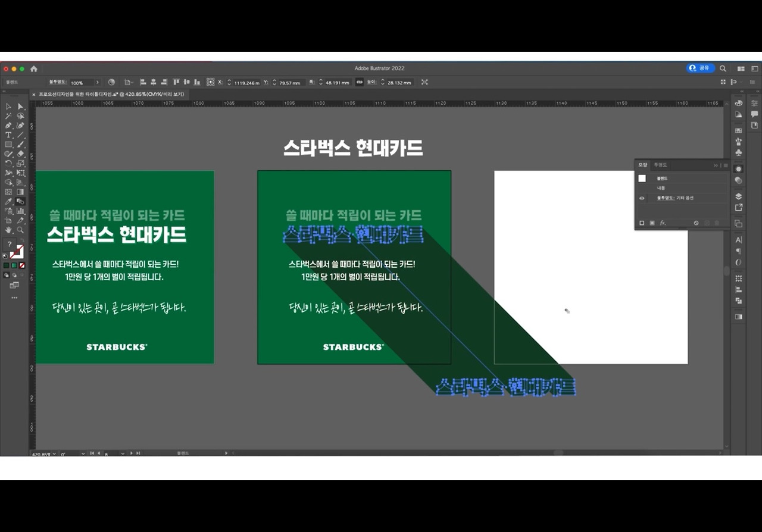Select the Selection tool (black arrow)
Viewport: 762px width, 532px height.
coord(8,107)
